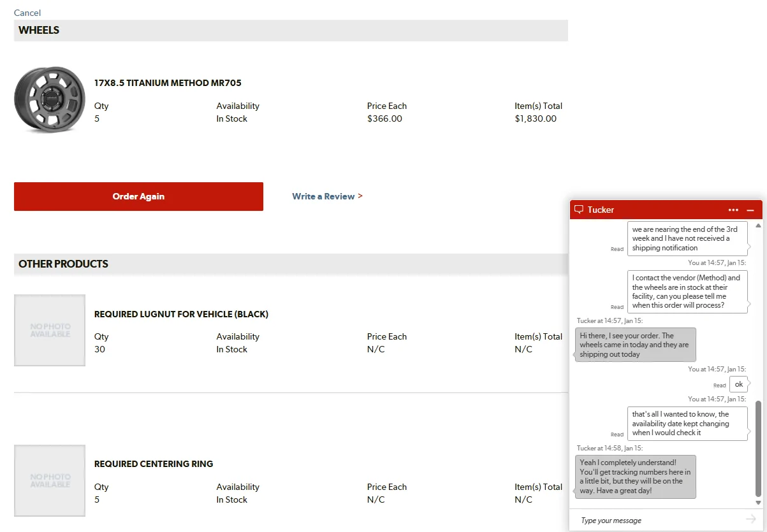Click the centering ring no-photo placeholder image
Image resolution: width=767 pixels, height=532 pixels.
[50, 480]
